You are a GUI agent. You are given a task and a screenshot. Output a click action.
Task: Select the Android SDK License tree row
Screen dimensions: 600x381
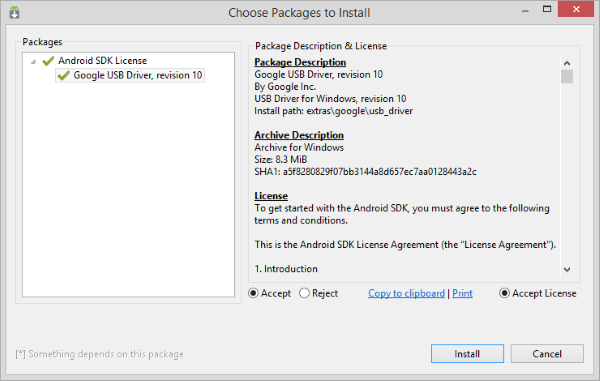(x=102, y=61)
